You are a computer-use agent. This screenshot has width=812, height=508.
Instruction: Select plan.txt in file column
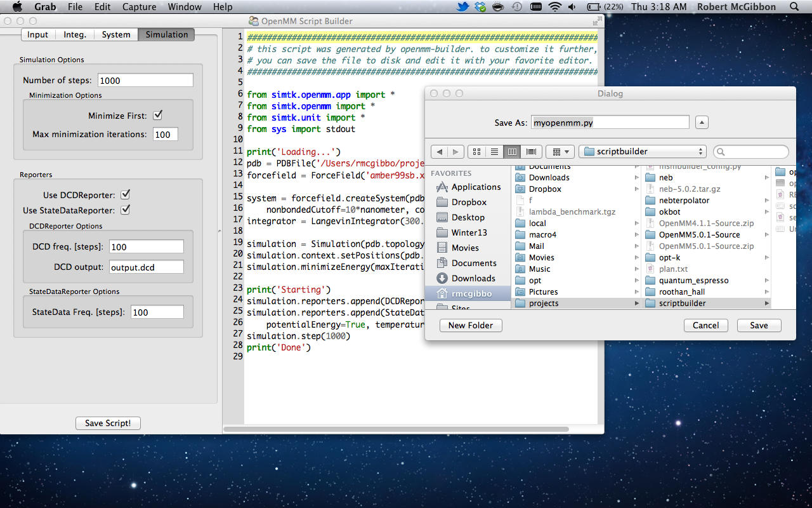click(707, 269)
